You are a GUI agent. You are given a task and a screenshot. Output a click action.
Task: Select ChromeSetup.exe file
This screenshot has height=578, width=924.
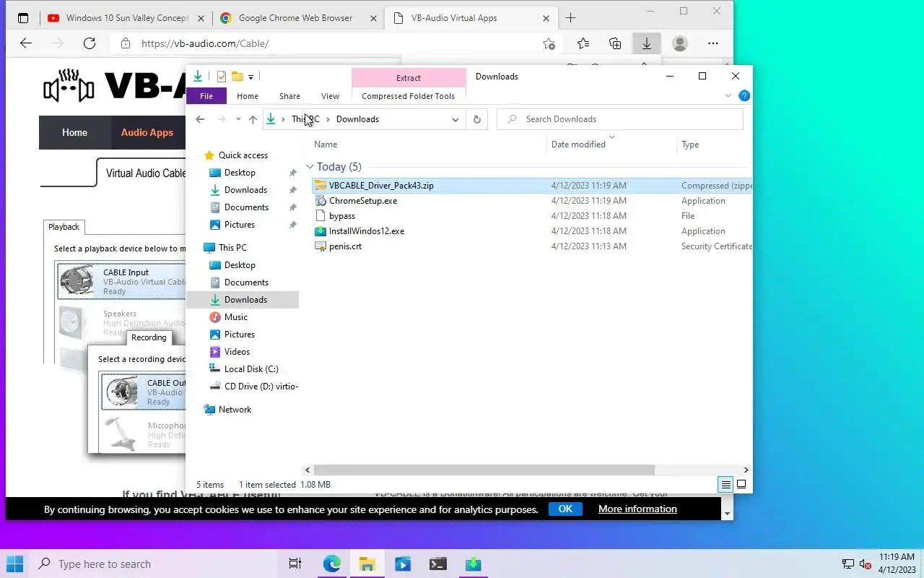tap(362, 201)
